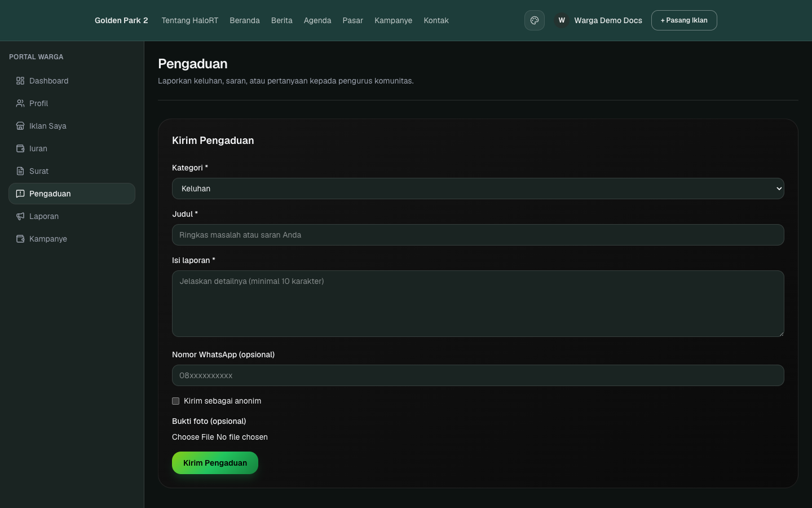Open Berita in the top navigation
This screenshot has height=508, width=812.
pos(282,20)
